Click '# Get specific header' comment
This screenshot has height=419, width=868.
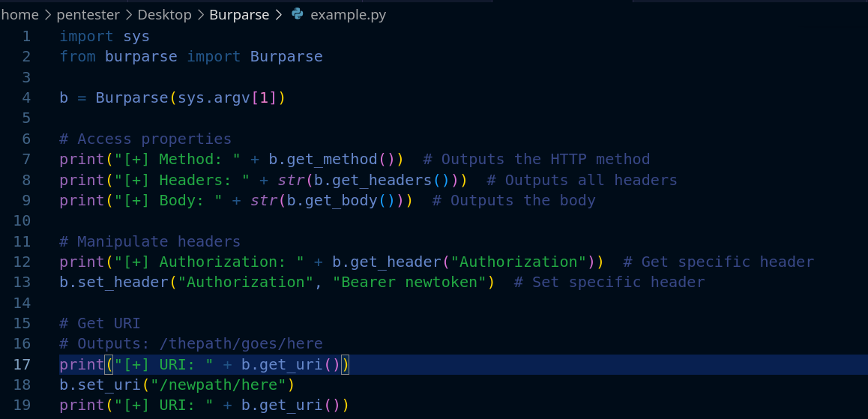[x=719, y=262]
